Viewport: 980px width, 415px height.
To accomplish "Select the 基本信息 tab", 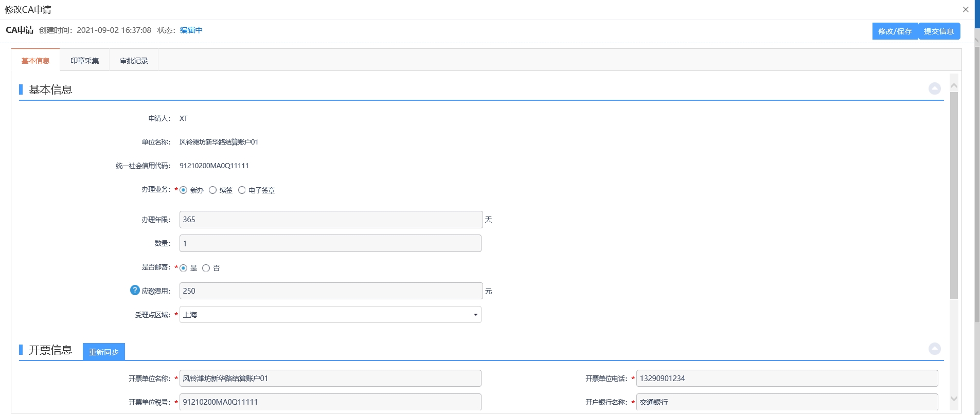I will pos(35,61).
